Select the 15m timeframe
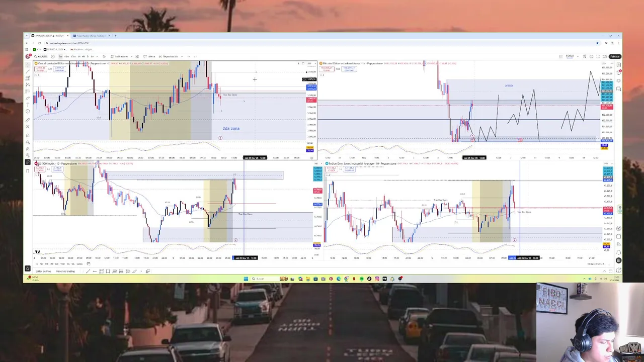The height and width of the screenshot is (362, 644). click(73, 56)
